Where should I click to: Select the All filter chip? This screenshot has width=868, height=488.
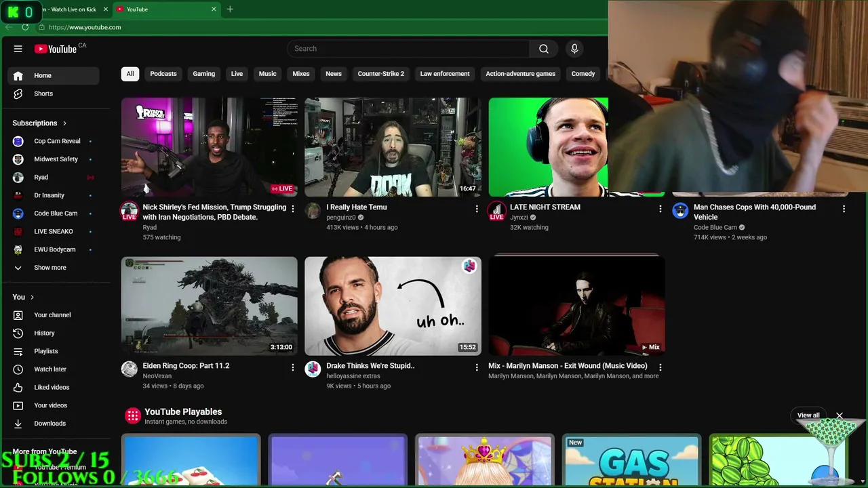click(130, 74)
